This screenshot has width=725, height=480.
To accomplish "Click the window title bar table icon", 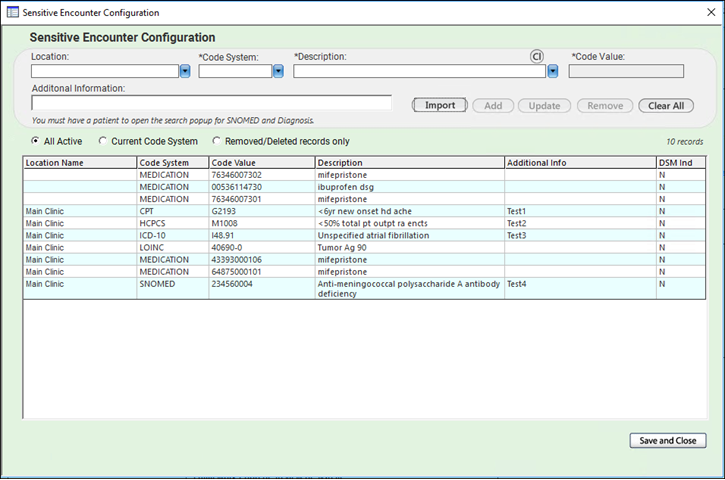I will click(13, 12).
